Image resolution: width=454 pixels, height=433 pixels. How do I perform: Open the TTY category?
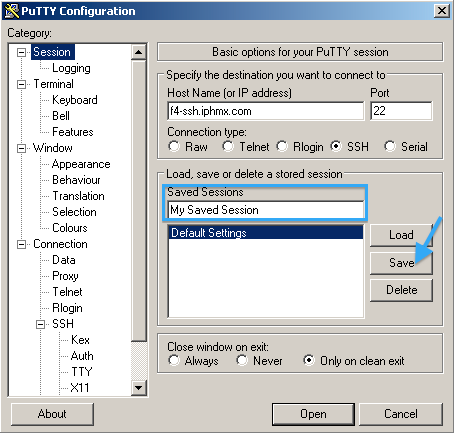82,372
